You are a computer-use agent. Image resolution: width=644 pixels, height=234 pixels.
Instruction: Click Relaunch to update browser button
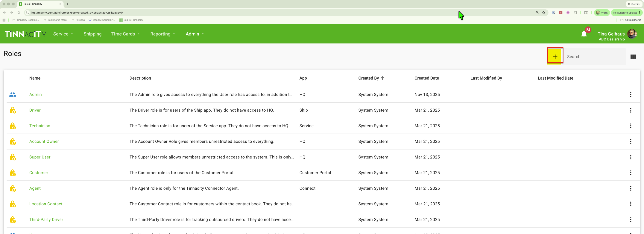point(625,12)
